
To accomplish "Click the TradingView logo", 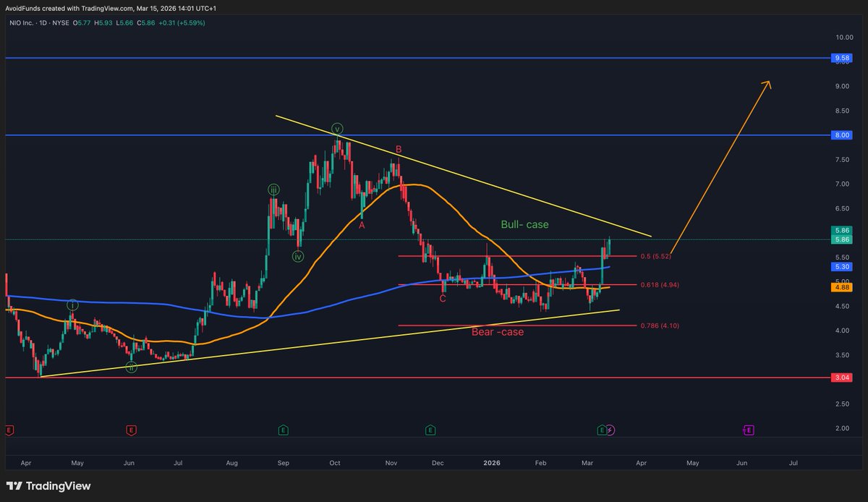I will point(48,485).
